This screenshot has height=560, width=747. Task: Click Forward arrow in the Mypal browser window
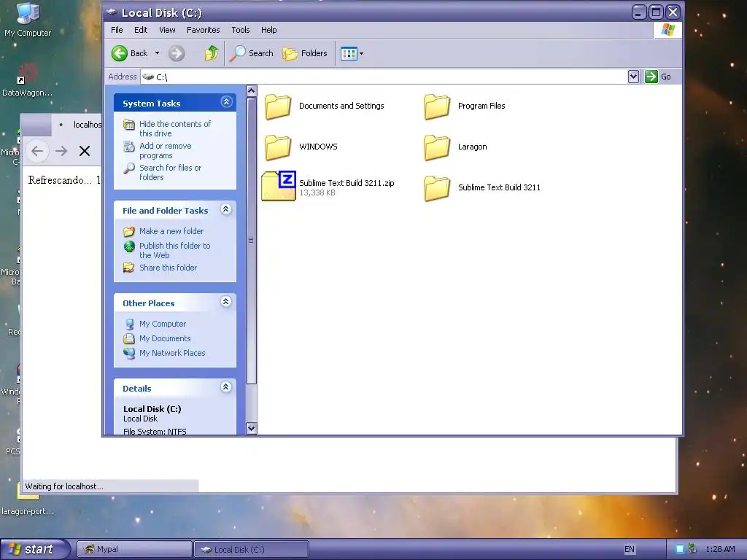point(61,151)
